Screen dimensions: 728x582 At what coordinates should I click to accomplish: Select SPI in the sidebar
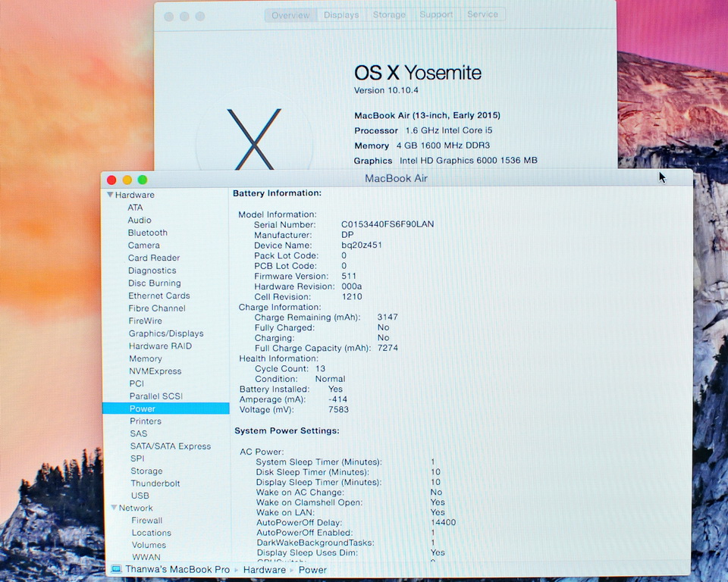[137, 458]
